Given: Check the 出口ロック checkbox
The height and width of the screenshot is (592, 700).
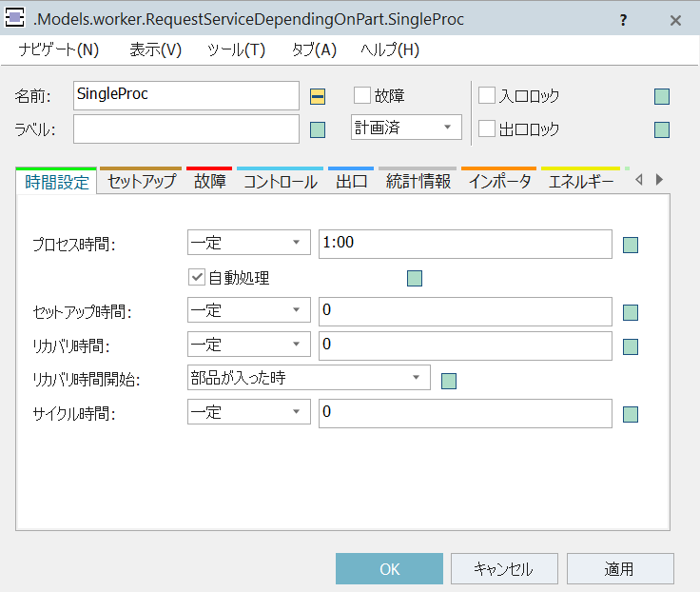Looking at the screenshot, I should (487, 128).
